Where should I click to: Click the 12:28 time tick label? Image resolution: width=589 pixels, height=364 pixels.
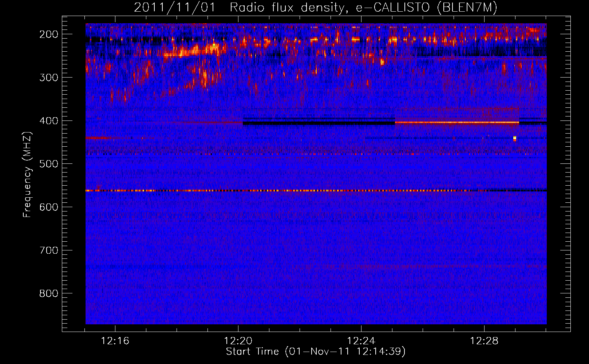[484, 341]
